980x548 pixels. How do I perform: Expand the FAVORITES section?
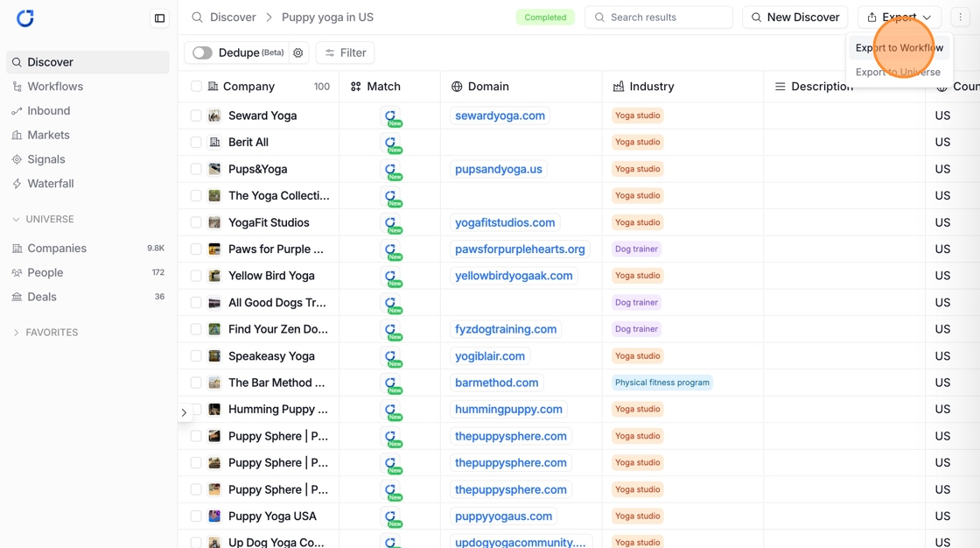pos(17,332)
